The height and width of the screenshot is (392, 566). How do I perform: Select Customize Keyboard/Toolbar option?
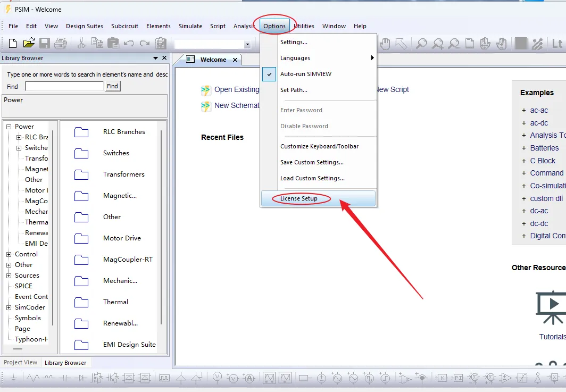[319, 146]
